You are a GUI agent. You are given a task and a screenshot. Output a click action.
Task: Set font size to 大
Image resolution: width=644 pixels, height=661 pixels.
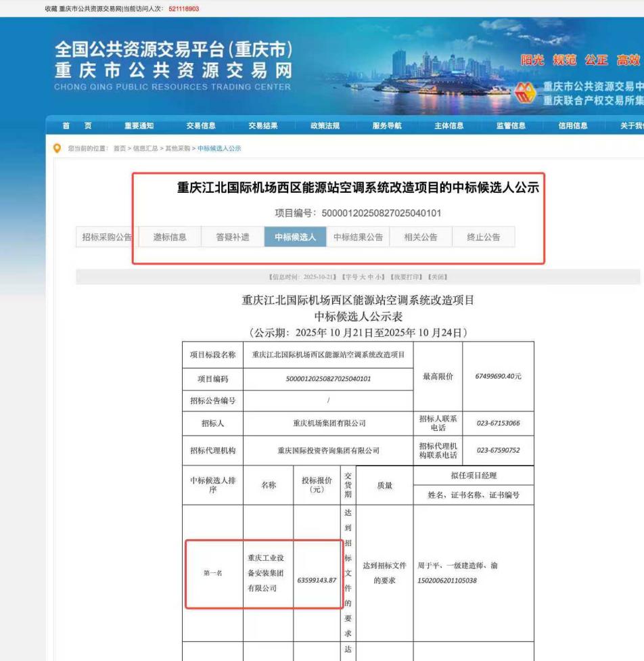point(363,277)
